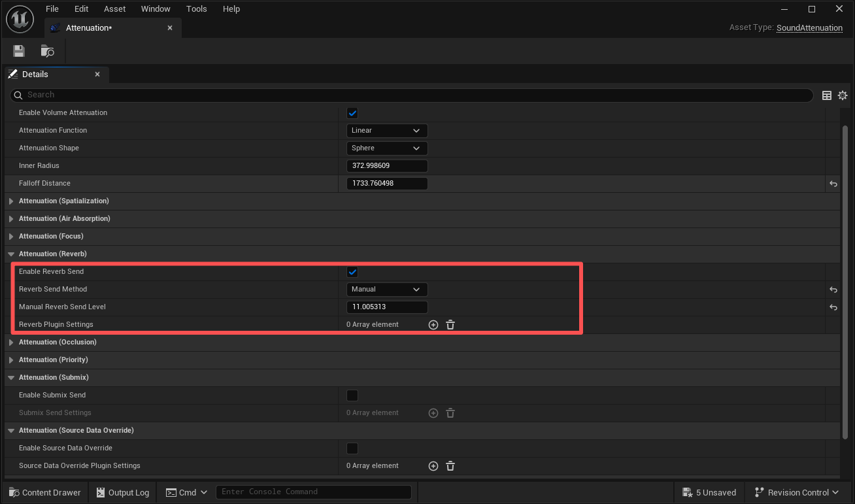
Task: Click the Inner Radius value field
Action: pos(386,166)
